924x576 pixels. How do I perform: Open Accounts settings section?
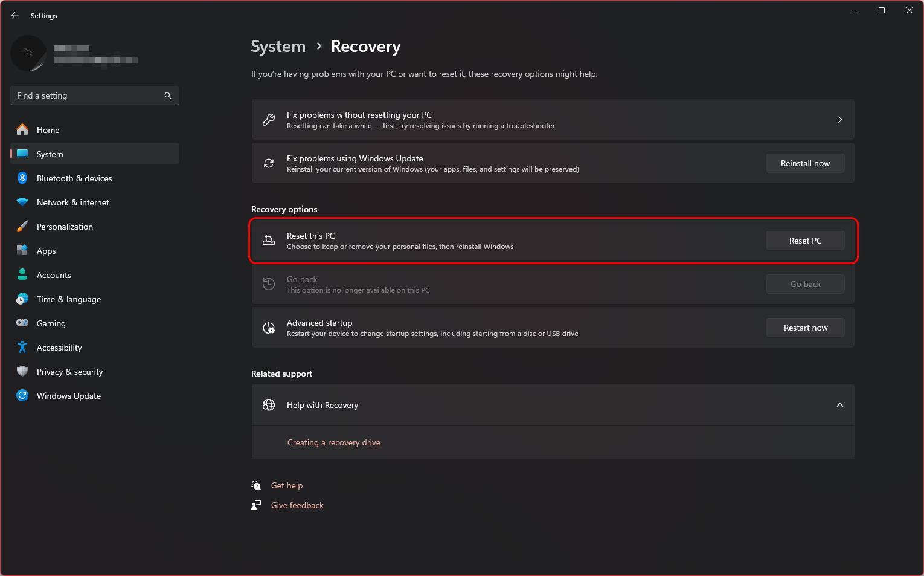coord(54,275)
